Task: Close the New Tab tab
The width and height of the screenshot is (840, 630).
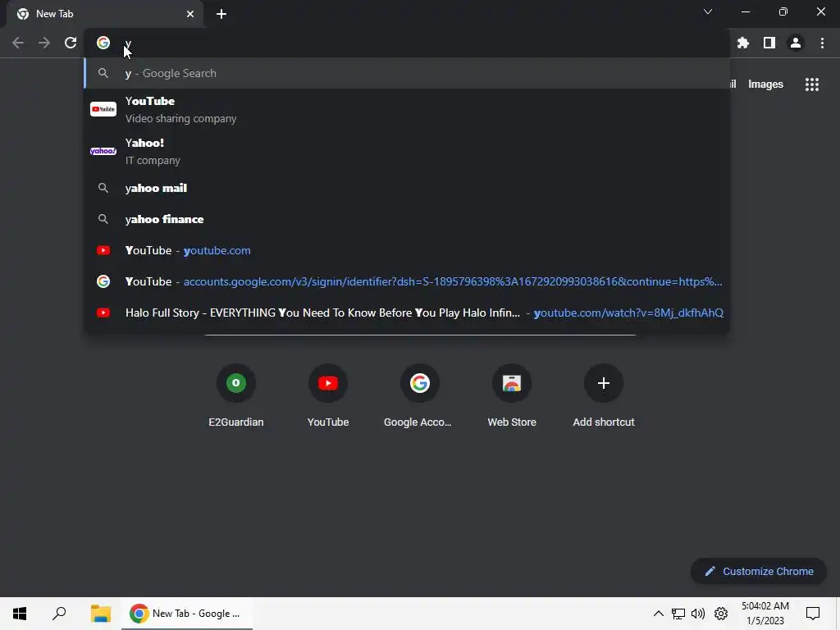Action: (x=190, y=14)
